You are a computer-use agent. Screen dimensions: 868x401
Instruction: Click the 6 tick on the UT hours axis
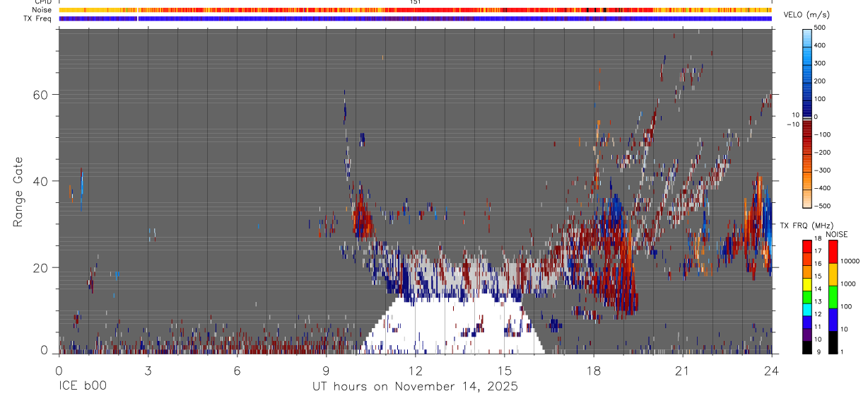pyautogui.click(x=237, y=370)
